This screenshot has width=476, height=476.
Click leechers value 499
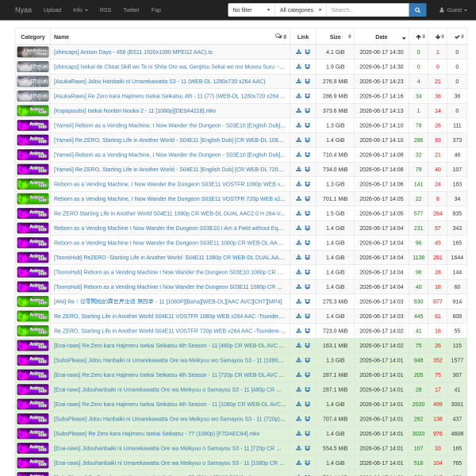(438, 404)
